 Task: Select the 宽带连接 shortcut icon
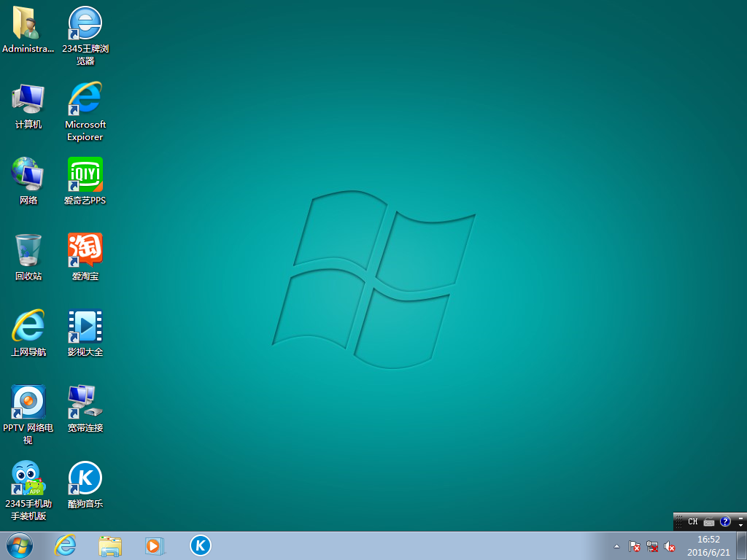[x=85, y=408]
